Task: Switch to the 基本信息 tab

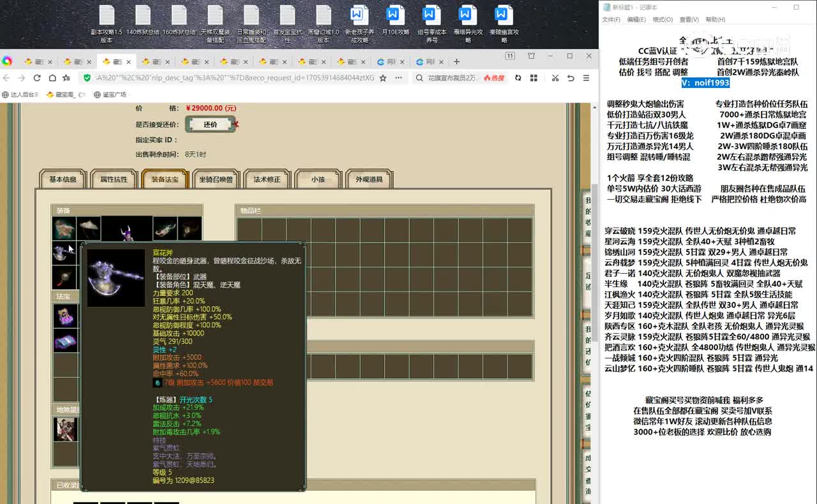Action: click(63, 179)
